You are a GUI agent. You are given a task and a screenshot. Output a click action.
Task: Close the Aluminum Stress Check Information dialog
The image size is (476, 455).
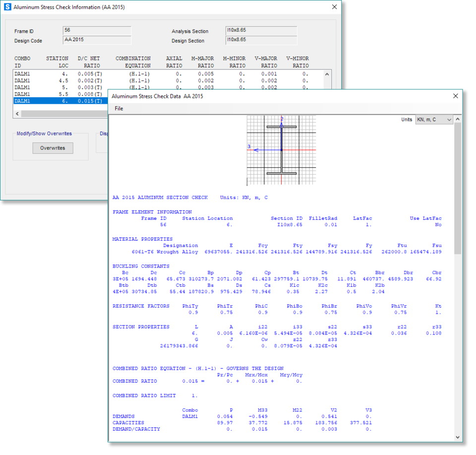point(334,7)
